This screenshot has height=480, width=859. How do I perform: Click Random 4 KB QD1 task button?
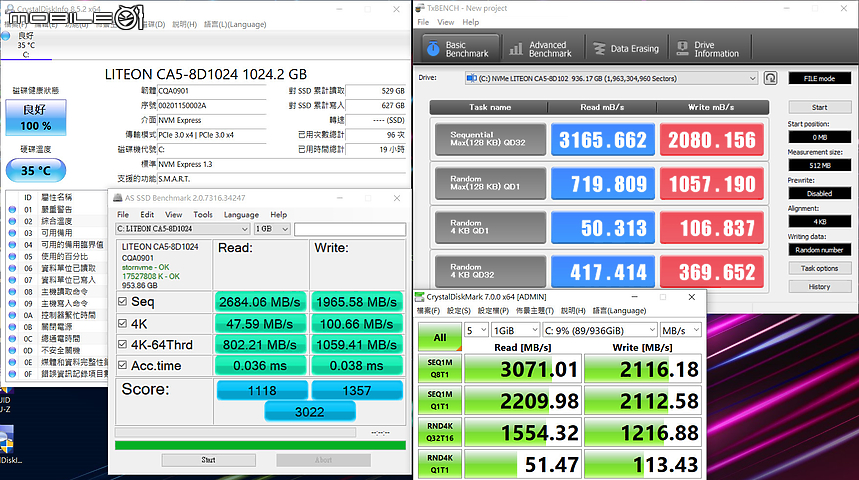(x=490, y=227)
